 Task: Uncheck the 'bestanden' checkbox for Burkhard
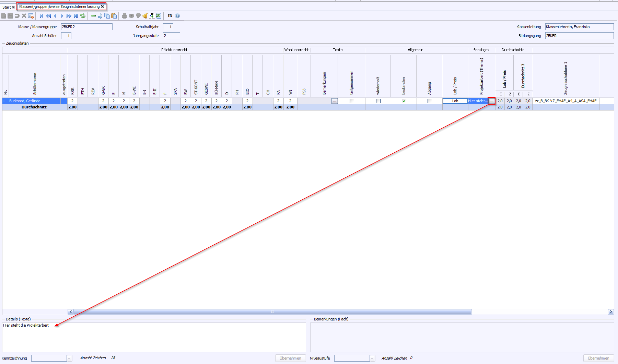coord(404,101)
